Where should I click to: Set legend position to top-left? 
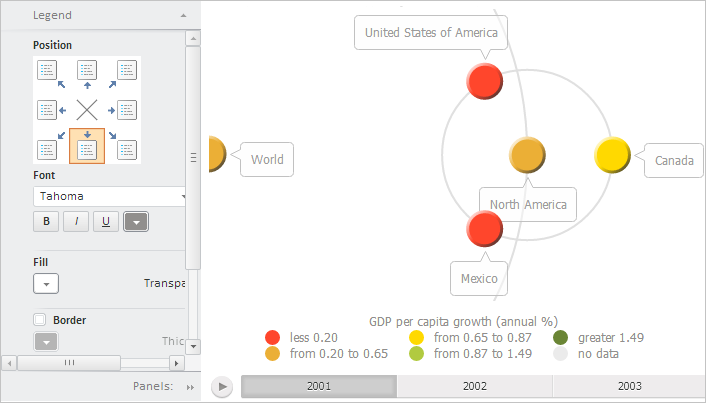46,70
